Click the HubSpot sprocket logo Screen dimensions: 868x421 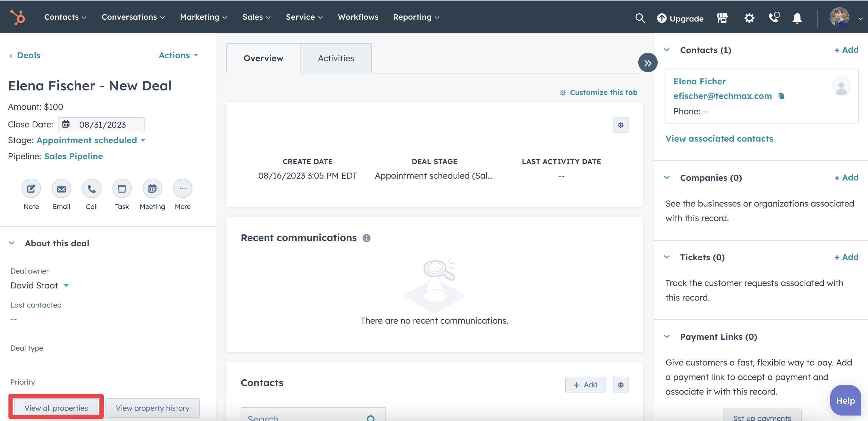click(18, 17)
